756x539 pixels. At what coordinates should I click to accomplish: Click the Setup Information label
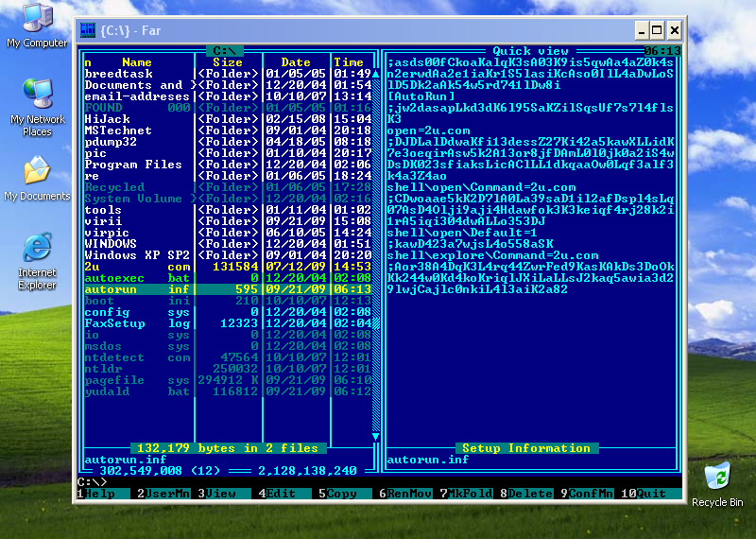(x=526, y=448)
